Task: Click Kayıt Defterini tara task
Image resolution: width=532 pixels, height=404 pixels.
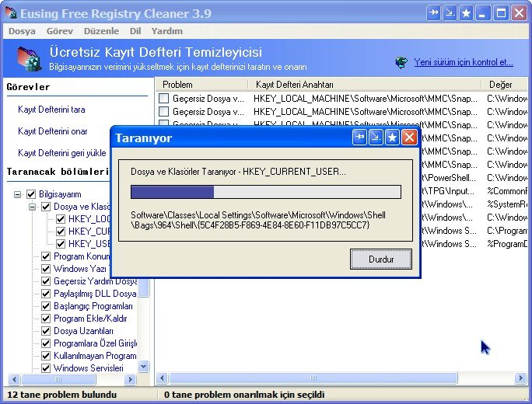Action: (x=51, y=110)
